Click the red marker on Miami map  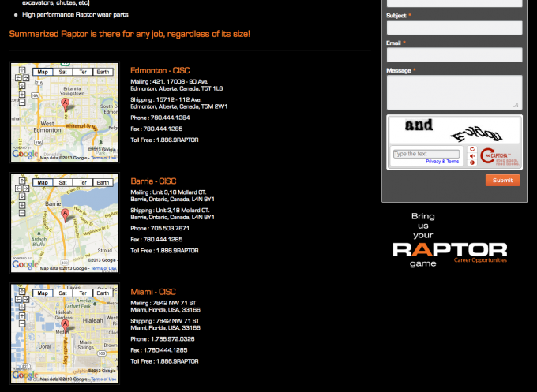point(66,324)
